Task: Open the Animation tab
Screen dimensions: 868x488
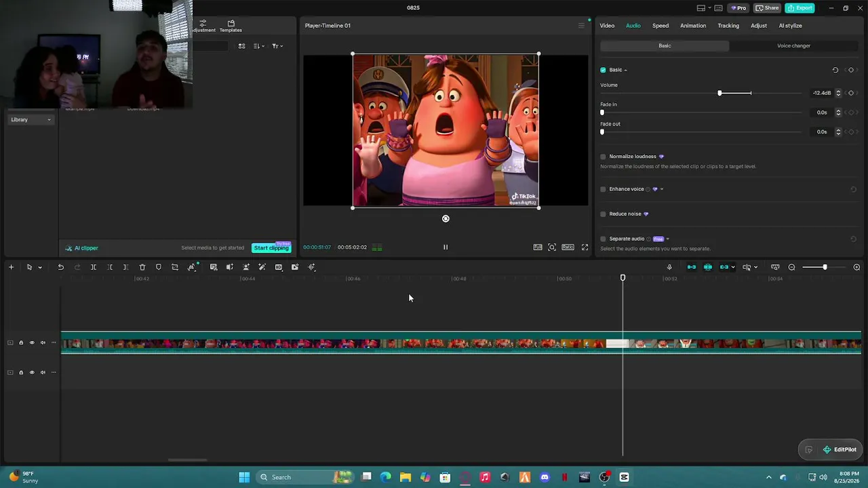Action: click(x=693, y=26)
